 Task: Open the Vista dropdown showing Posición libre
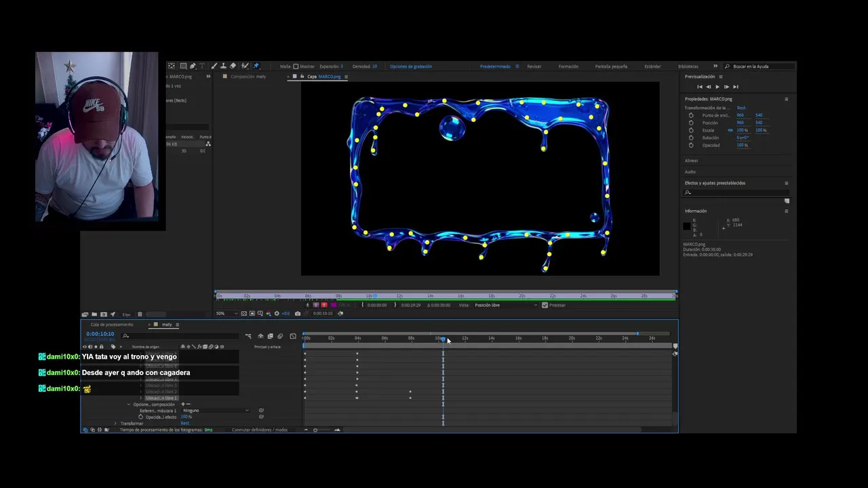[505, 305]
